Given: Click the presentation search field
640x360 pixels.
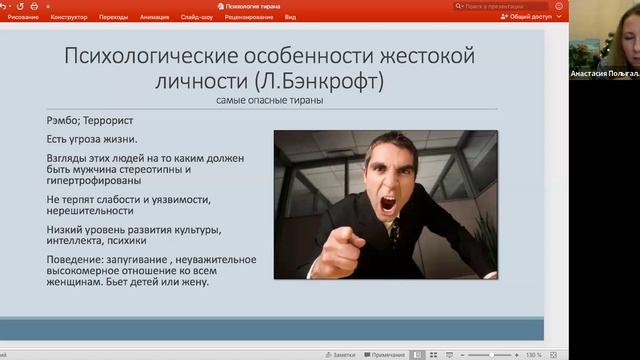Looking at the screenshot, I should coord(501,6).
